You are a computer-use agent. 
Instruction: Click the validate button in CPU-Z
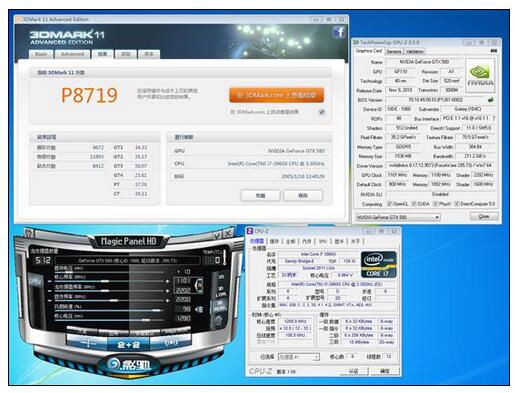coord(354,371)
